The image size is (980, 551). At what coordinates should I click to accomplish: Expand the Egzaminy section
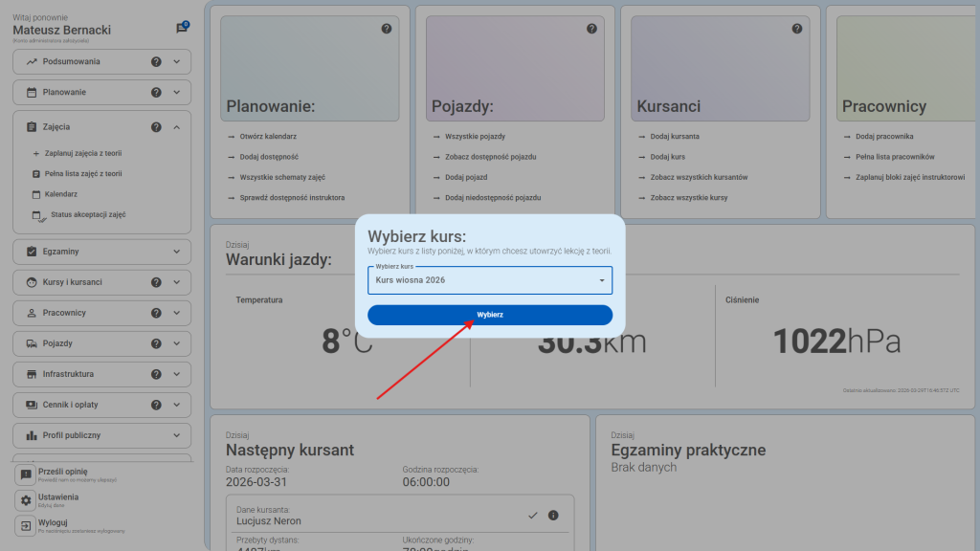tap(177, 252)
